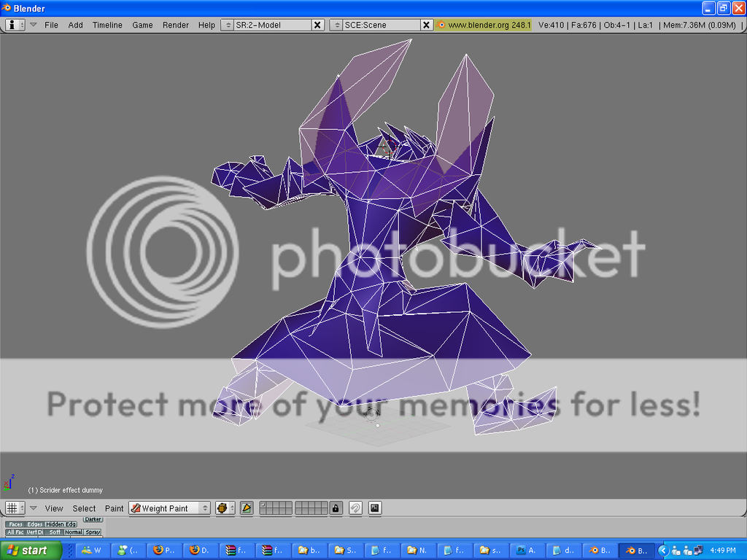The image size is (747, 560).
Task: Click the Windows Start button
Action: tap(26, 551)
